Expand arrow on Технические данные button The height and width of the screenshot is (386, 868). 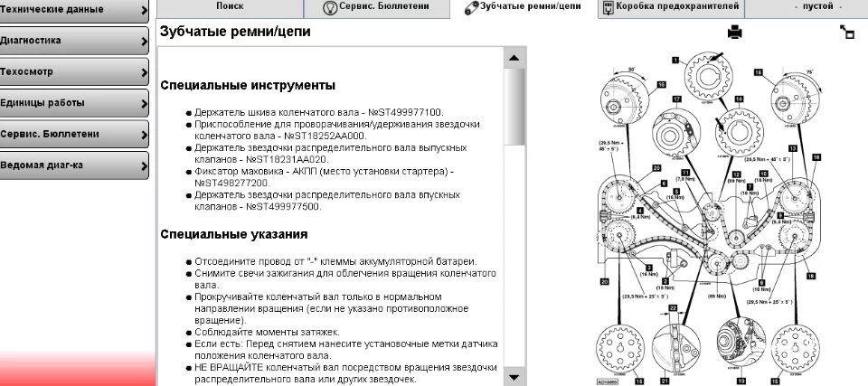click(144, 10)
